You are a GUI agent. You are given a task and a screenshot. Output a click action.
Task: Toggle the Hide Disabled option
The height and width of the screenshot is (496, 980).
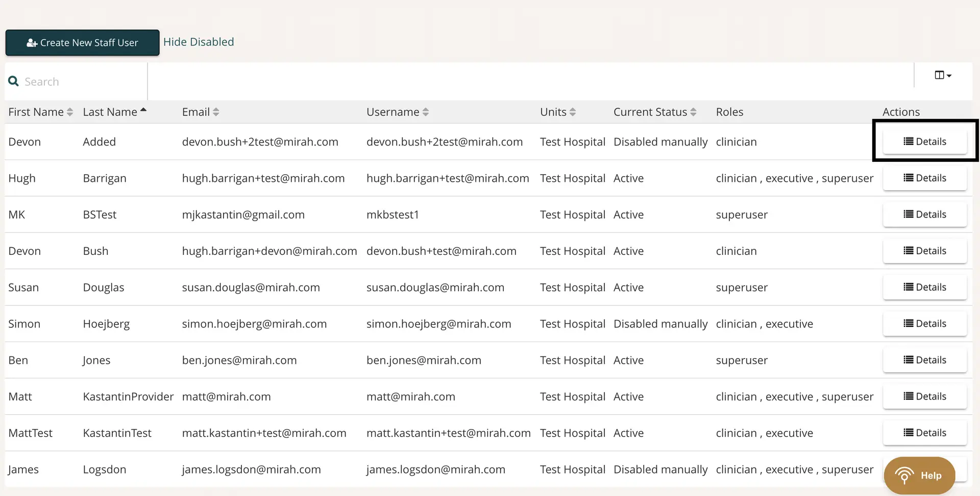pos(199,42)
